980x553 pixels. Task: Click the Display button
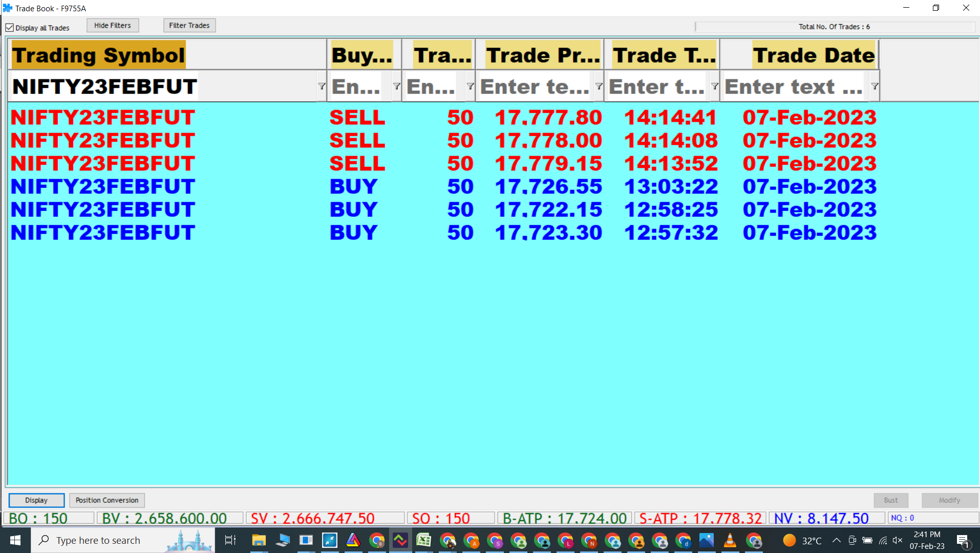point(36,500)
